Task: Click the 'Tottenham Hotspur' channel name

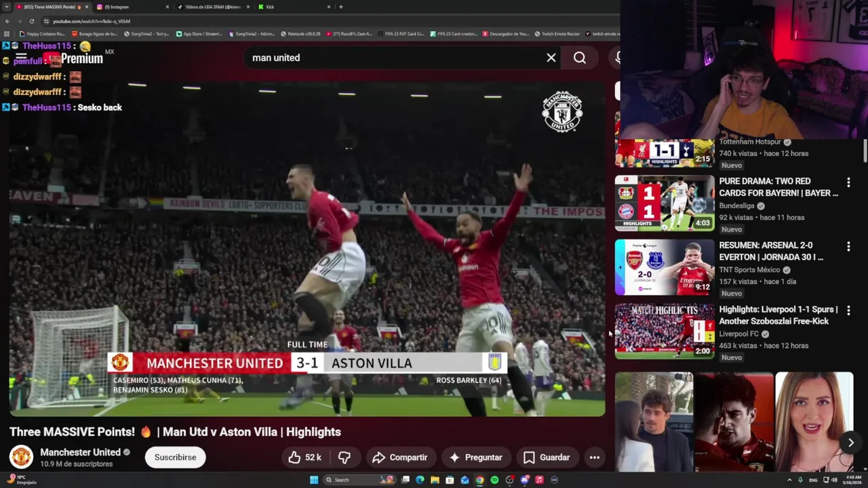Action: pyautogui.click(x=750, y=142)
